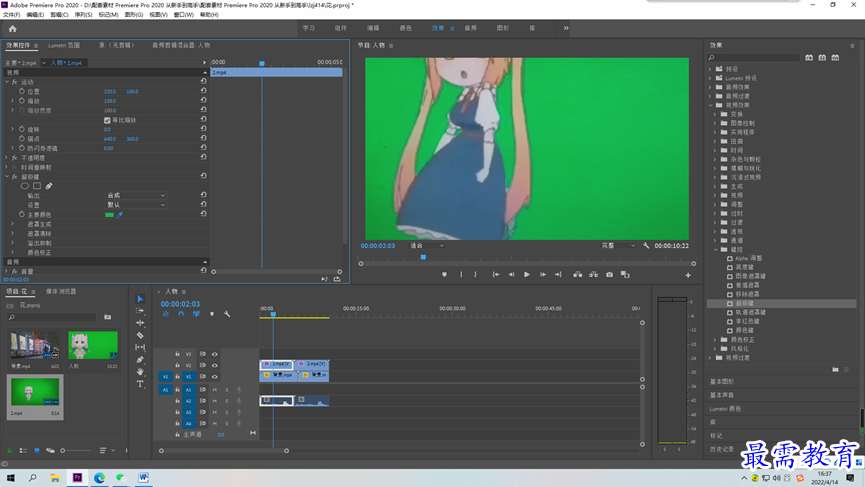Viewport: 865px width, 487px height.
Task: Collapse the Motion effect group
Action: click(7, 82)
